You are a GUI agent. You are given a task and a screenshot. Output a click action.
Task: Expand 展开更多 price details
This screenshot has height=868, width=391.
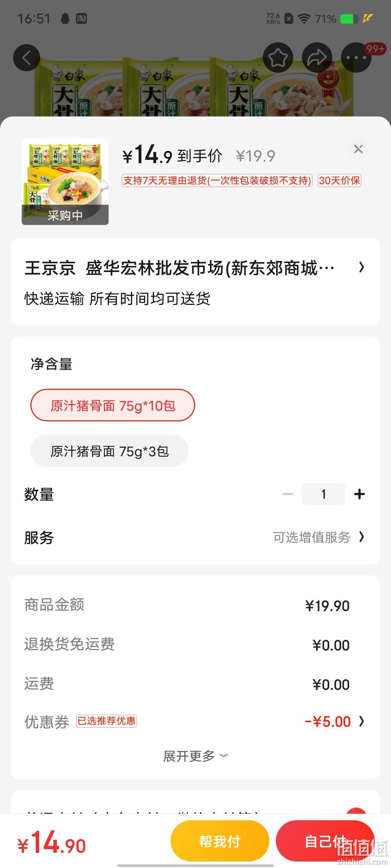click(195, 756)
